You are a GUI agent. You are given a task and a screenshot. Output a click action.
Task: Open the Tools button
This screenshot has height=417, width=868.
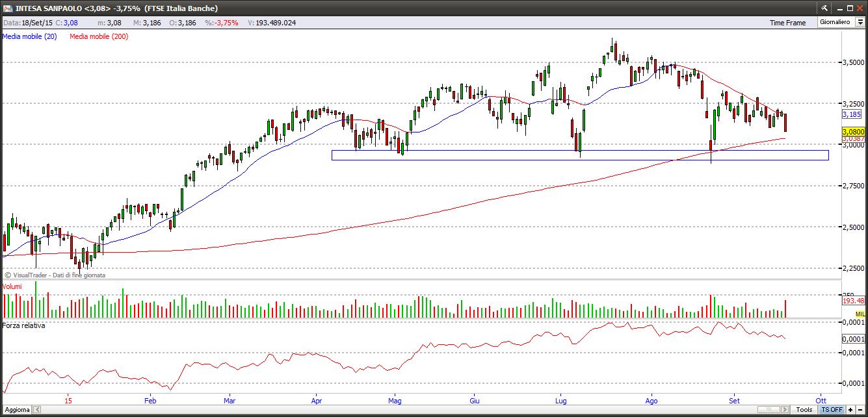[x=804, y=409]
